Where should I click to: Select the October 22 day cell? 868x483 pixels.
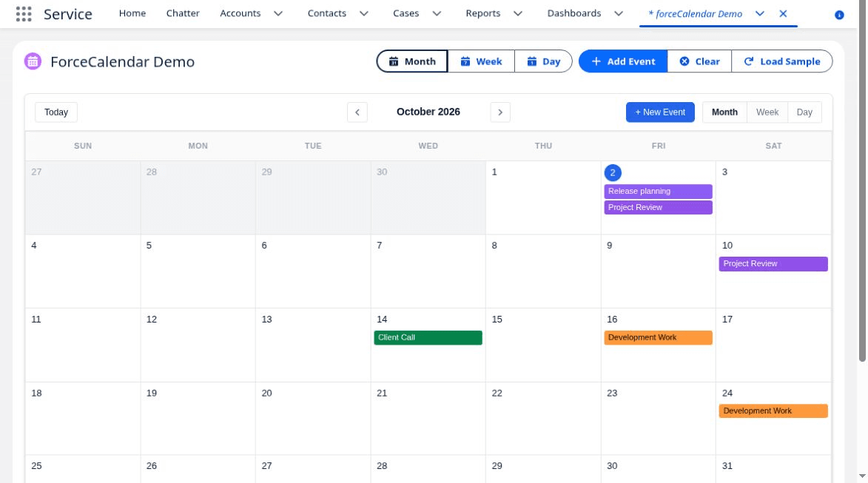[x=543, y=419]
